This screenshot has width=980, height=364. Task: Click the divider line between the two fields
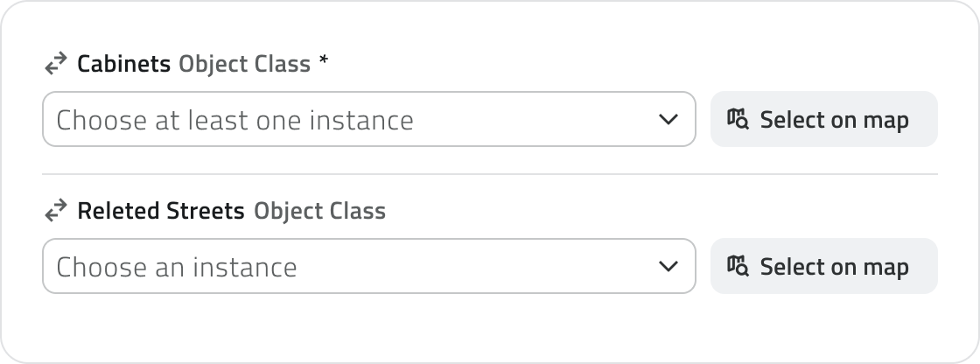coord(490,174)
